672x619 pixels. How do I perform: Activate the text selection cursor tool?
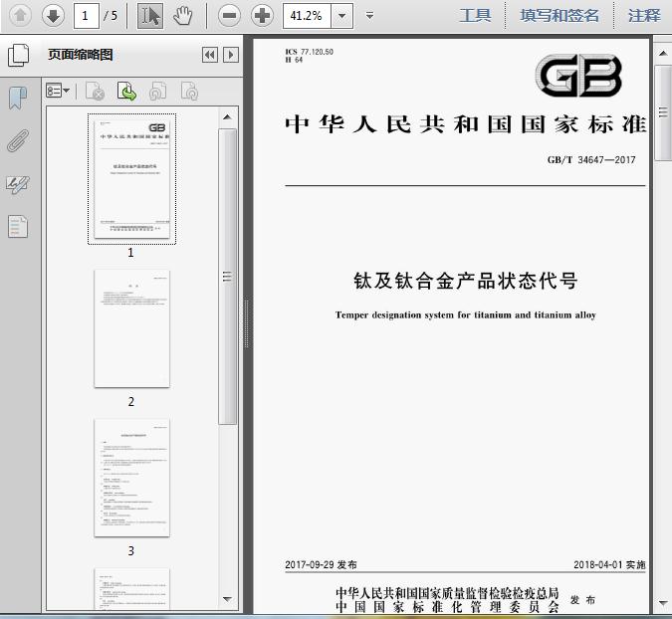pyautogui.click(x=149, y=15)
